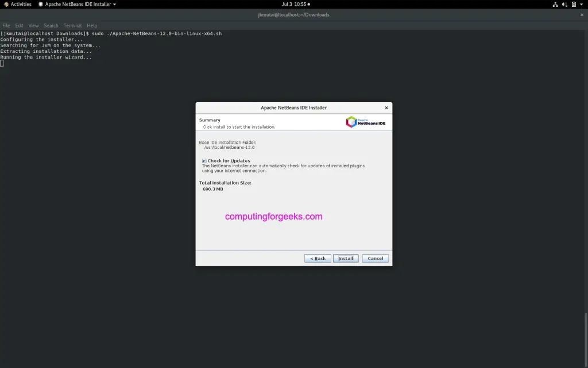
Task: Click the terminal vertical scrollbar
Action: 586,340
